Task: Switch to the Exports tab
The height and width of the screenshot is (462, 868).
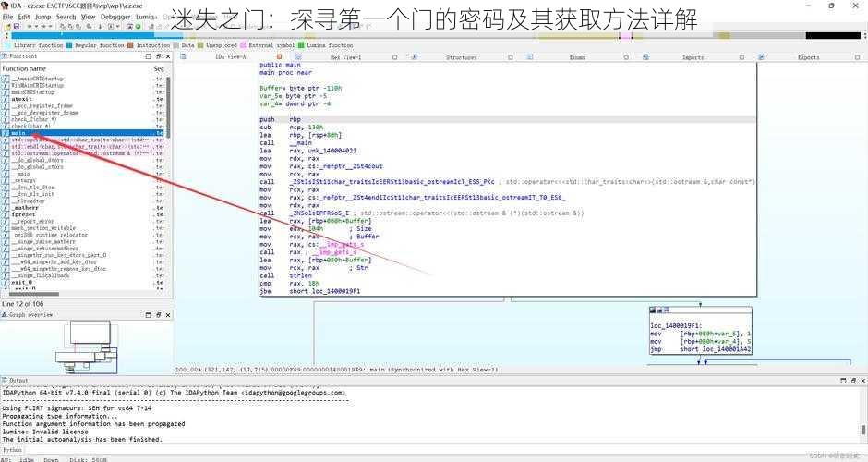Action: pos(809,57)
